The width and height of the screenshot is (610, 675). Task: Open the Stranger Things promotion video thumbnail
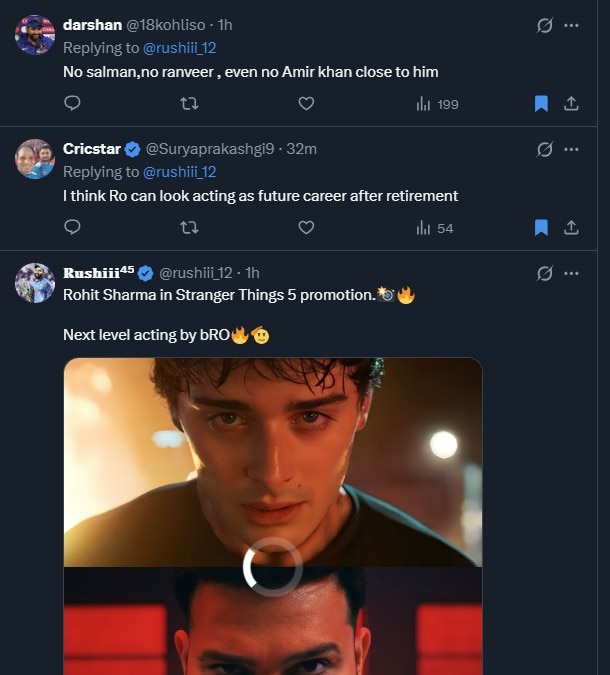[x=273, y=515]
